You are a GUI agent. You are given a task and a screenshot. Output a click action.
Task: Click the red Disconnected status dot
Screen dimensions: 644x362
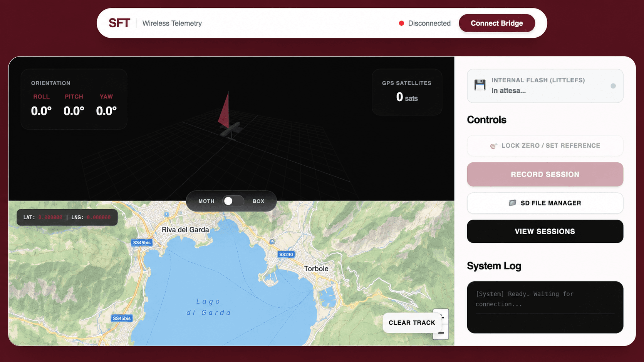401,23
